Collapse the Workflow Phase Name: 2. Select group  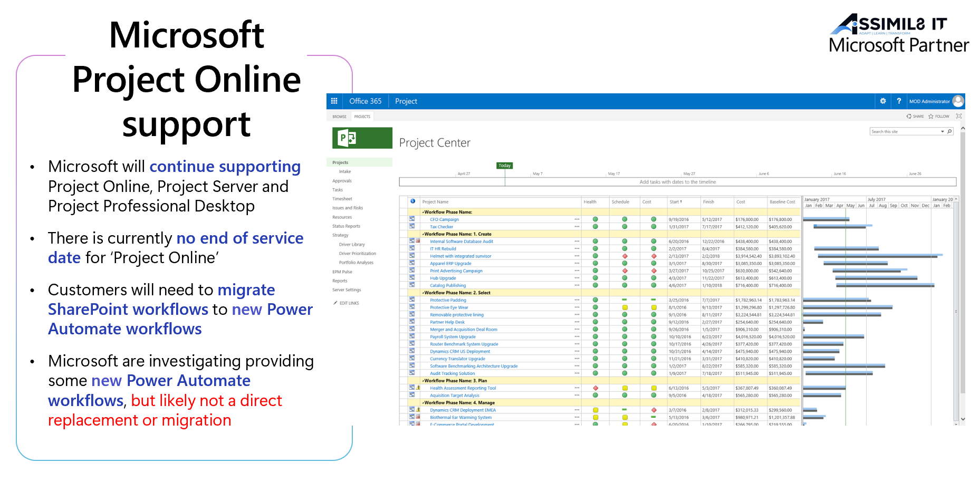click(x=422, y=292)
